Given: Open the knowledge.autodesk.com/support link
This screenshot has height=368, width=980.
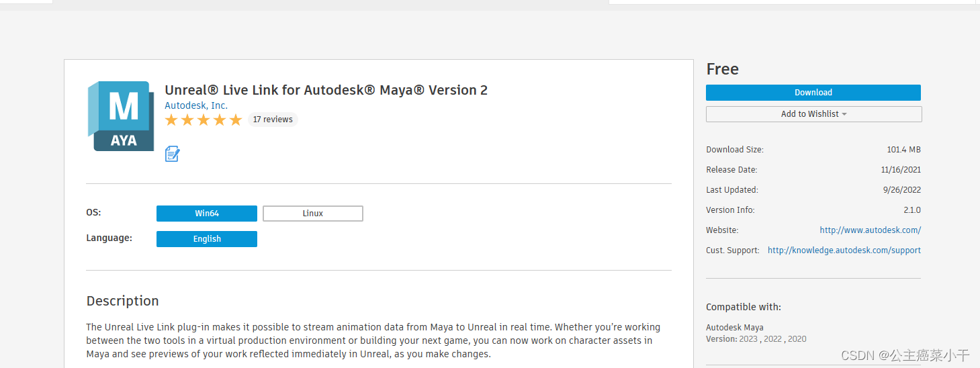Looking at the screenshot, I should coord(844,250).
